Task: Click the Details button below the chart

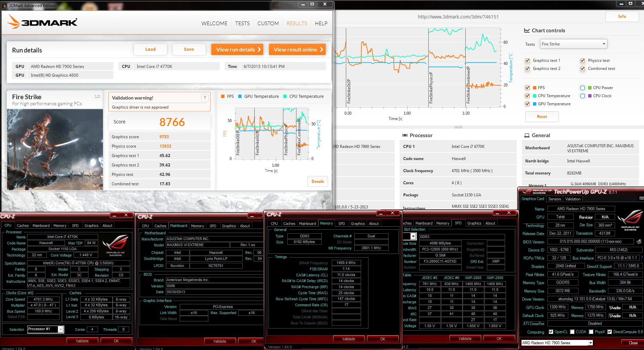Action: coord(318,182)
